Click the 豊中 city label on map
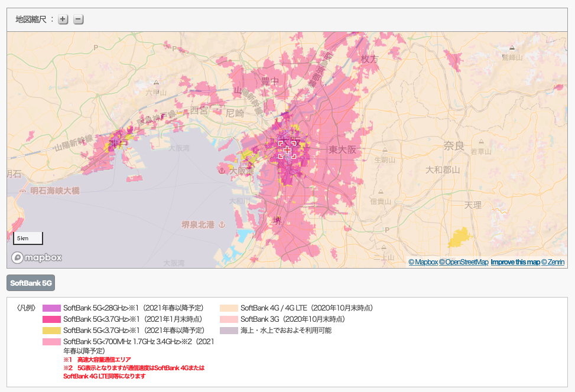 [270, 81]
